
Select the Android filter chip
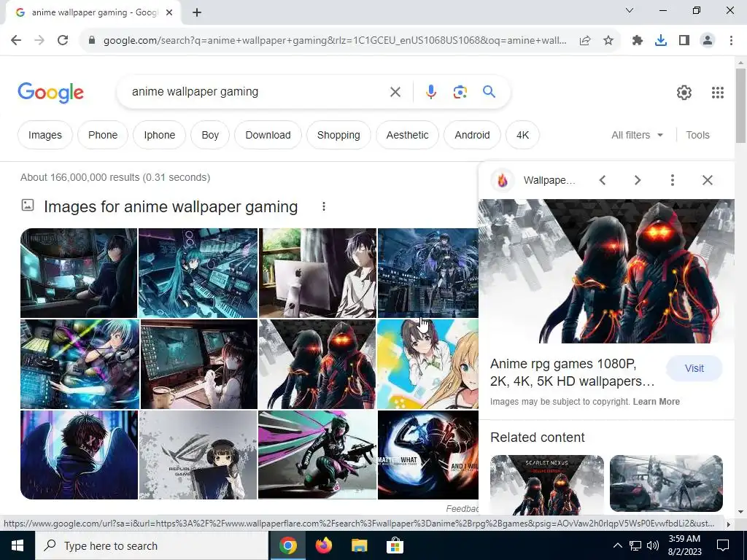[472, 135]
